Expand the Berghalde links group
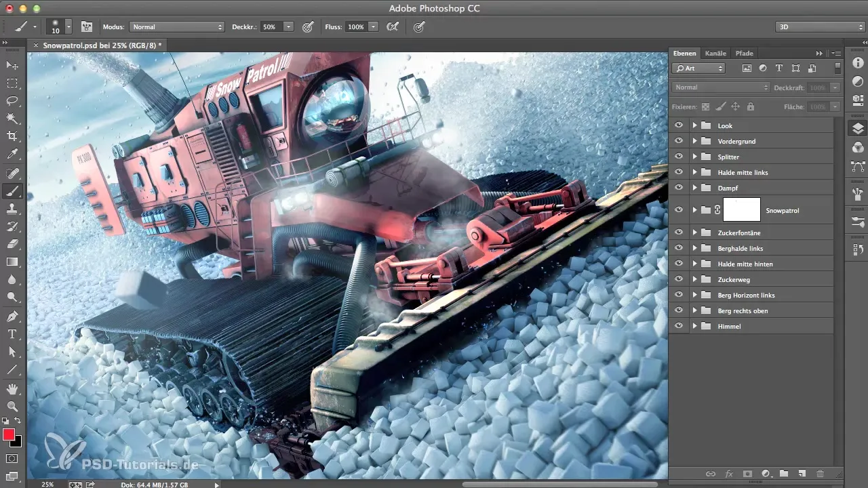The image size is (868, 488). click(x=694, y=248)
